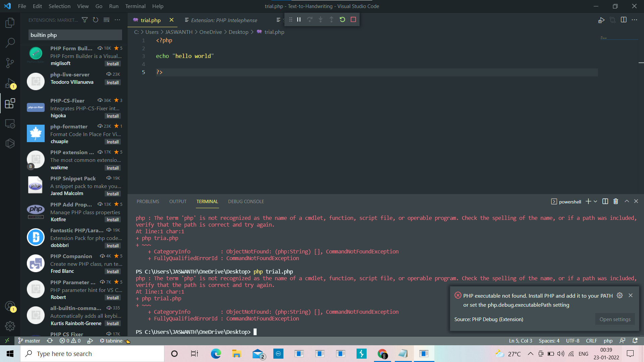Image resolution: width=644 pixels, height=362 pixels.
Task: Open Remote Explorer in activity bar
Action: click(10, 124)
